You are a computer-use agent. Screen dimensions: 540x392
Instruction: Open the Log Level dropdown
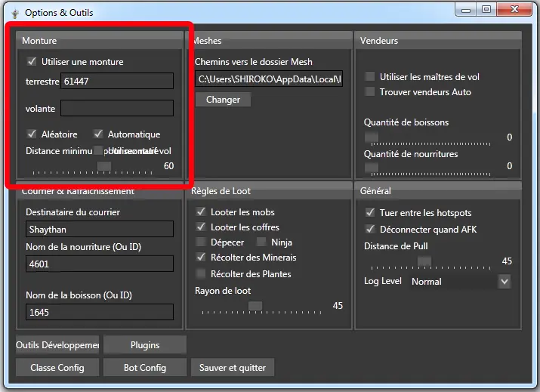pyautogui.click(x=460, y=282)
